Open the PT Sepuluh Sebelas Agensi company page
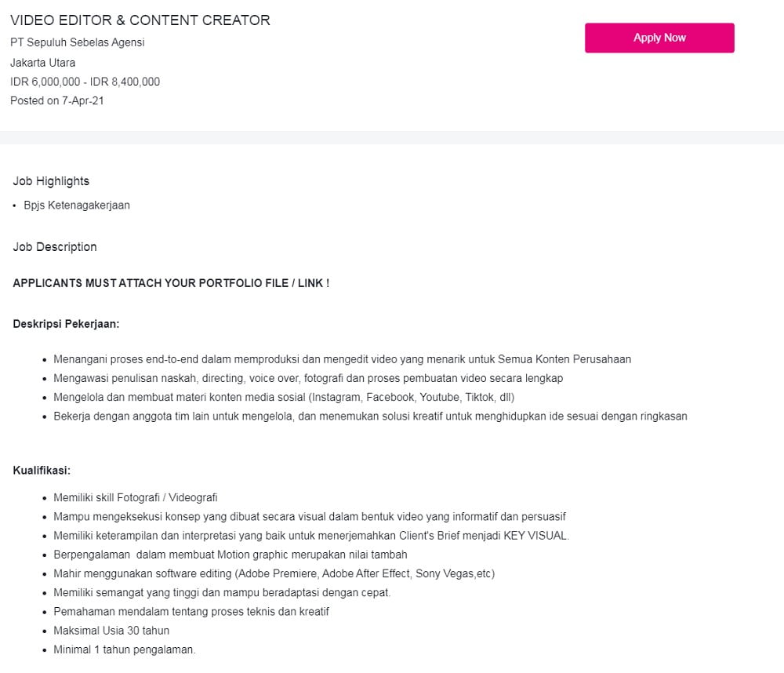The width and height of the screenshot is (784, 673). point(77,42)
